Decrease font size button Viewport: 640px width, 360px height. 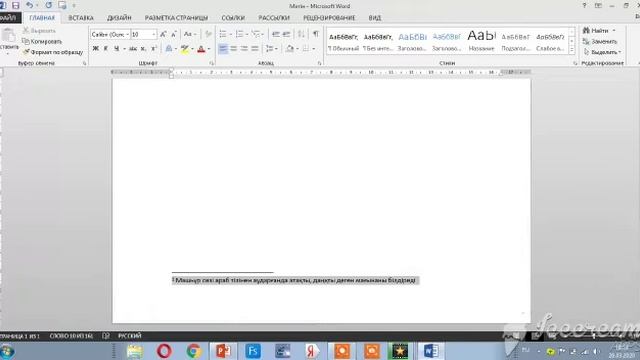pyautogui.click(x=173, y=34)
